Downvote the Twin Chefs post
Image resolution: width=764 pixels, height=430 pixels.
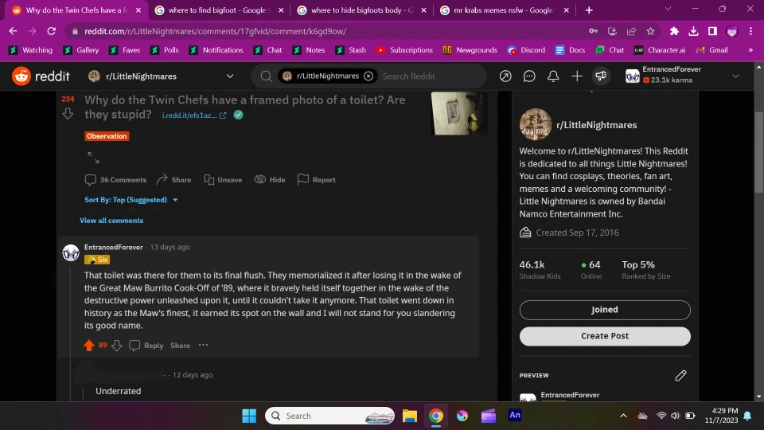(68, 114)
